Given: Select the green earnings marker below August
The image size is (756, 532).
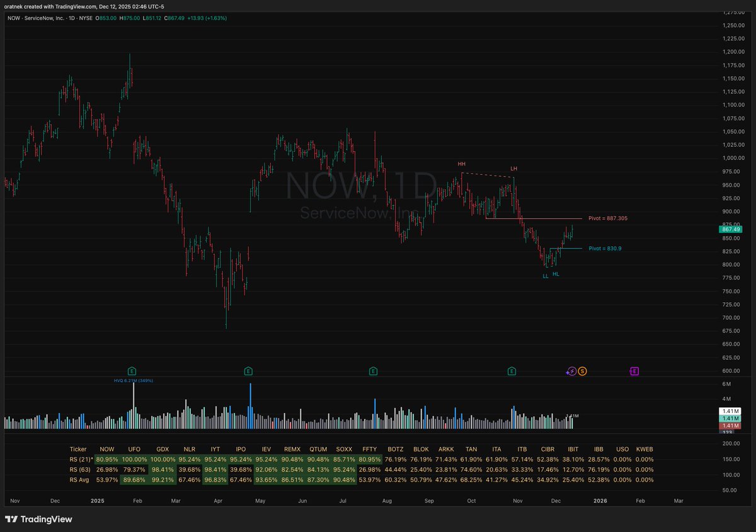Looking at the screenshot, I should click(373, 371).
